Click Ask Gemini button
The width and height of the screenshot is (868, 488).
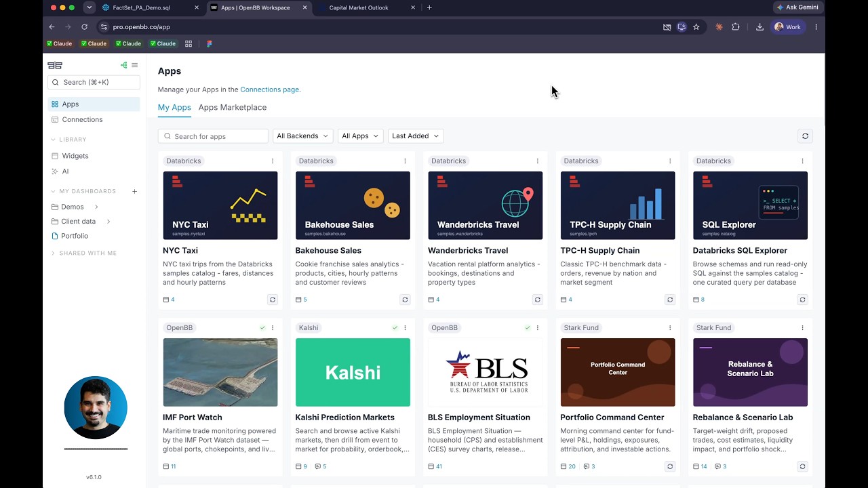point(798,7)
